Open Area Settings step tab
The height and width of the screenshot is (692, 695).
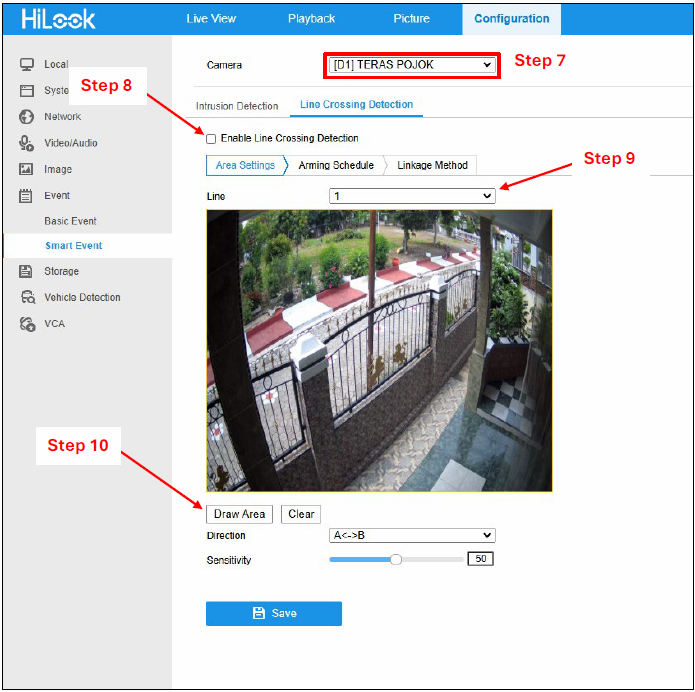tap(245, 165)
